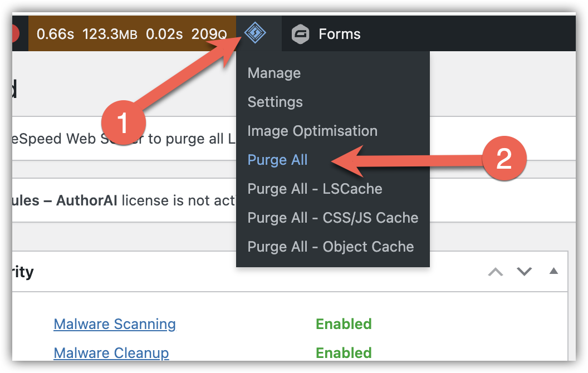The height and width of the screenshot is (373, 588).
Task: Move the security panel down with the down chevron
Action: click(525, 272)
